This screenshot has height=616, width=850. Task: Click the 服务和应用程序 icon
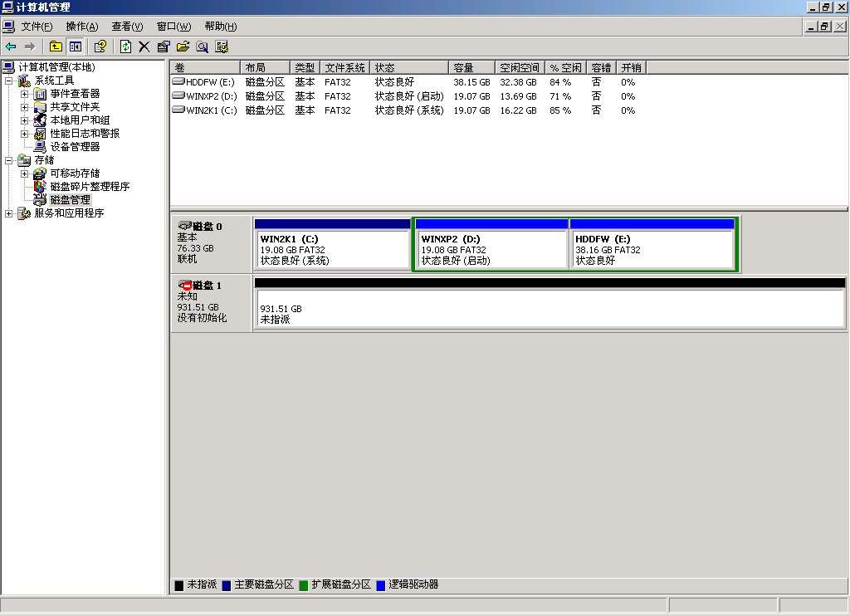pyautogui.click(x=24, y=213)
